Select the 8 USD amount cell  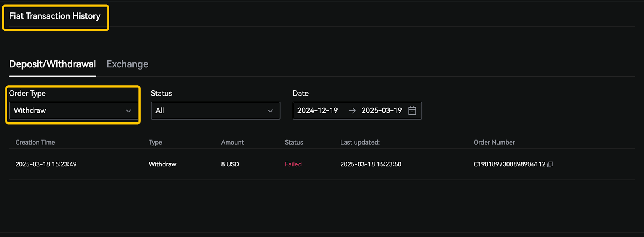pos(230,164)
